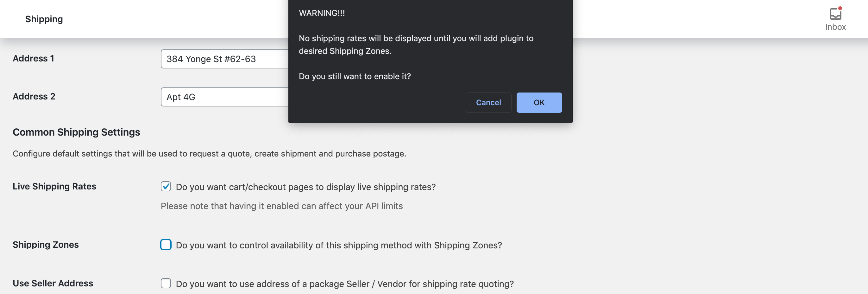Click the Live Shipping Rates row label
Image resolution: width=868 pixels, height=294 pixels.
point(54,187)
